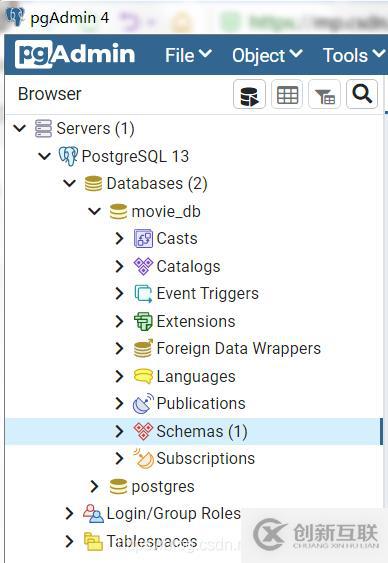Click the Casts node icon

143,239
